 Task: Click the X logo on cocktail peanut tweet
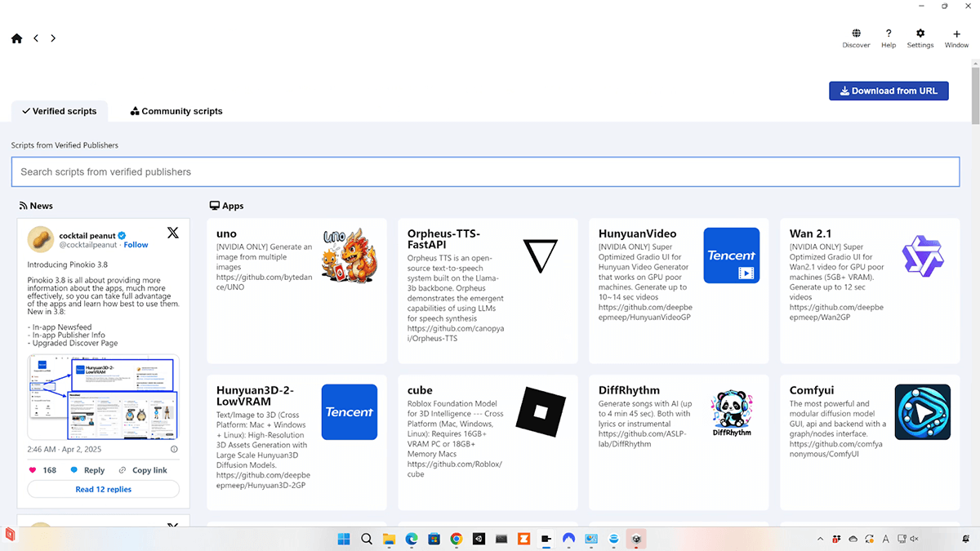(x=173, y=233)
